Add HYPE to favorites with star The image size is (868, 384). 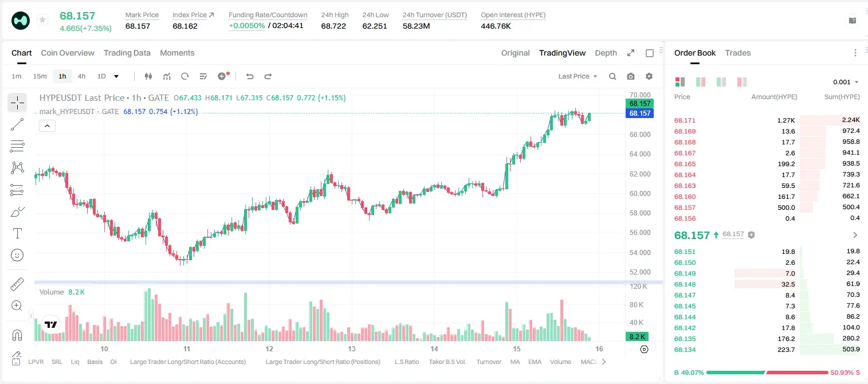pyautogui.click(x=42, y=20)
